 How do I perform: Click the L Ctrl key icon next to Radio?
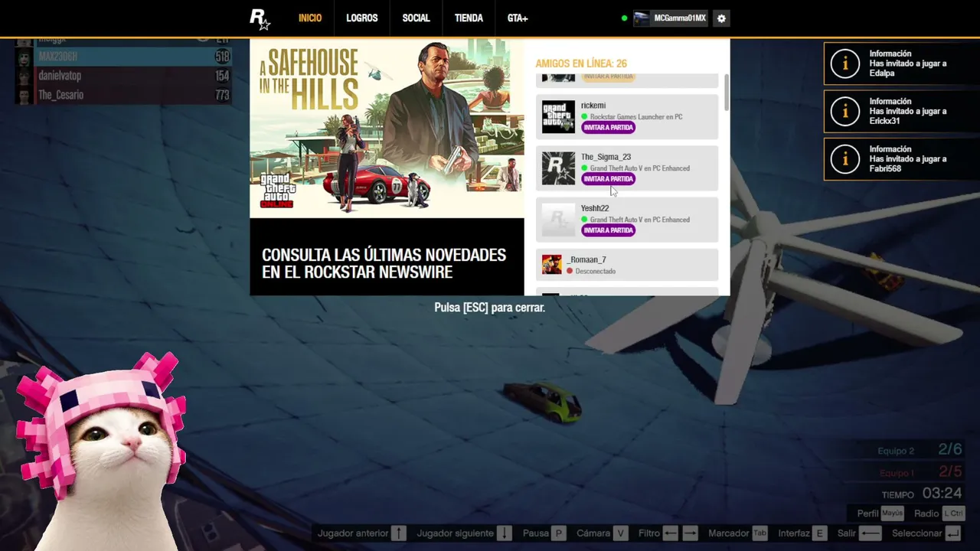tap(953, 514)
